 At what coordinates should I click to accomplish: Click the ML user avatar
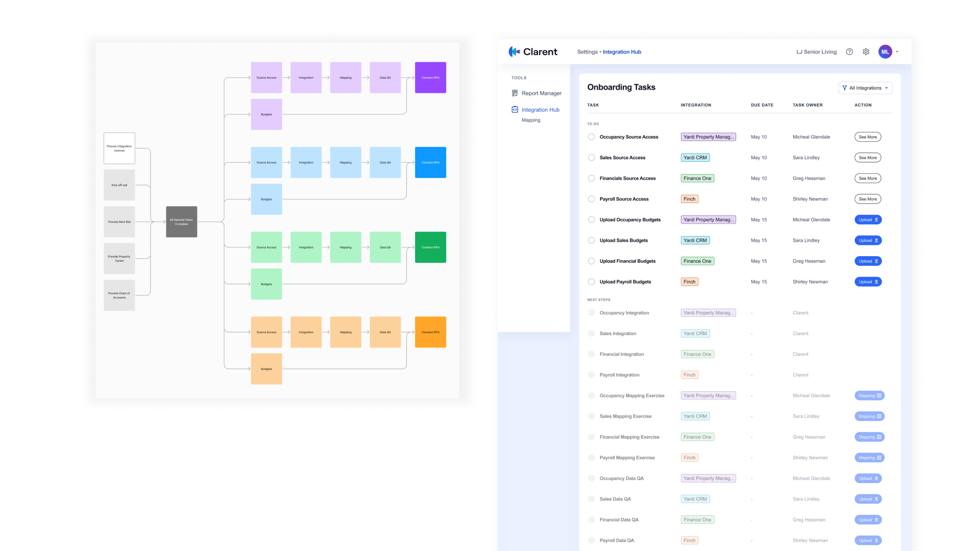click(885, 52)
